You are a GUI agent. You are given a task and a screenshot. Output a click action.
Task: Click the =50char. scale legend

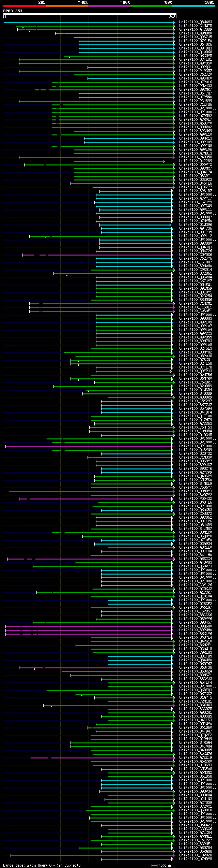[x=163, y=866]
